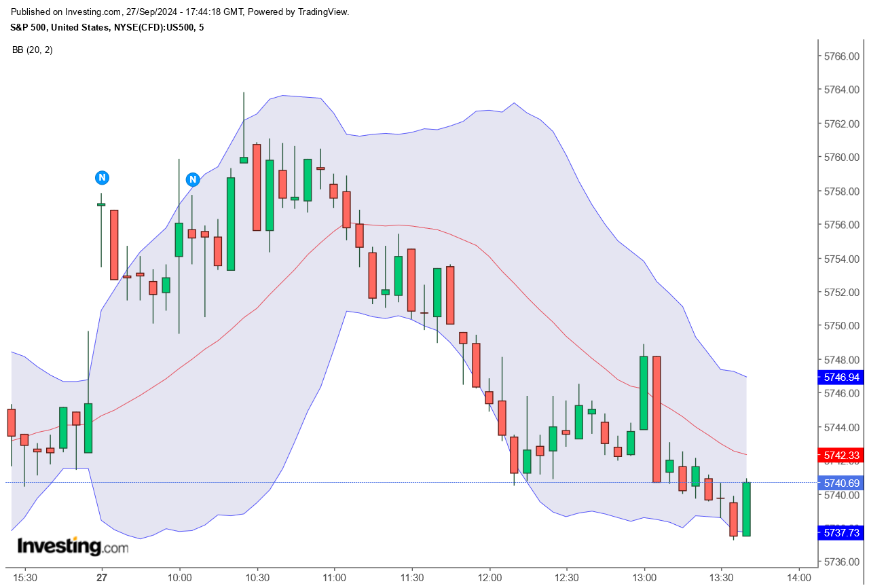Click the tall red candle near 13:00
Viewport: 869px width, 588px height.
(656, 414)
